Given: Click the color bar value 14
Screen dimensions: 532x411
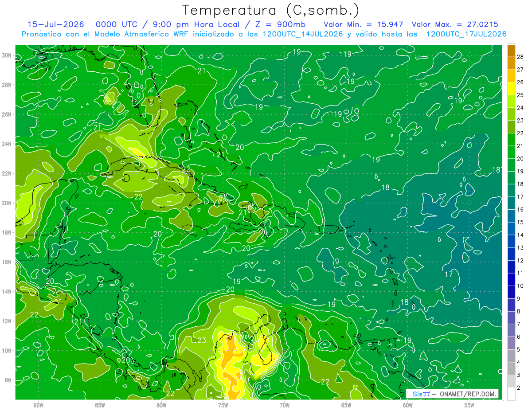Looking at the screenshot, I should click(520, 235).
